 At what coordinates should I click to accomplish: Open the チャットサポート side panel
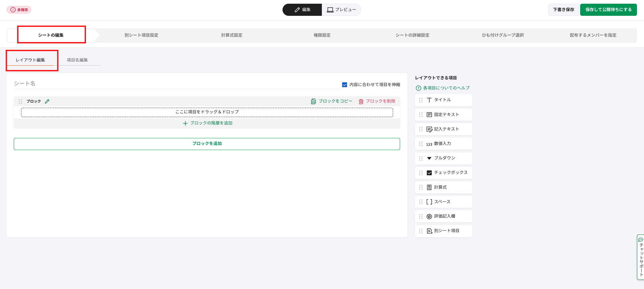[641, 257]
